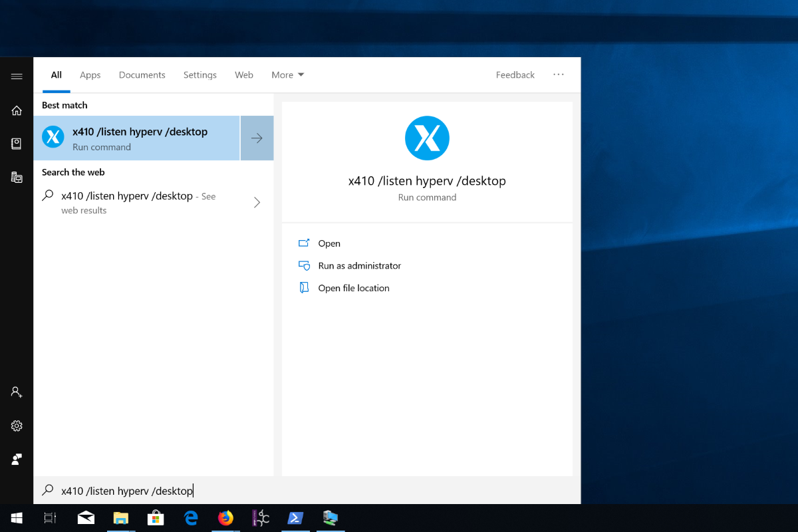Click Open file location
Image resolution: width=798 pixels, height=532 pixels.
(353, 288)
